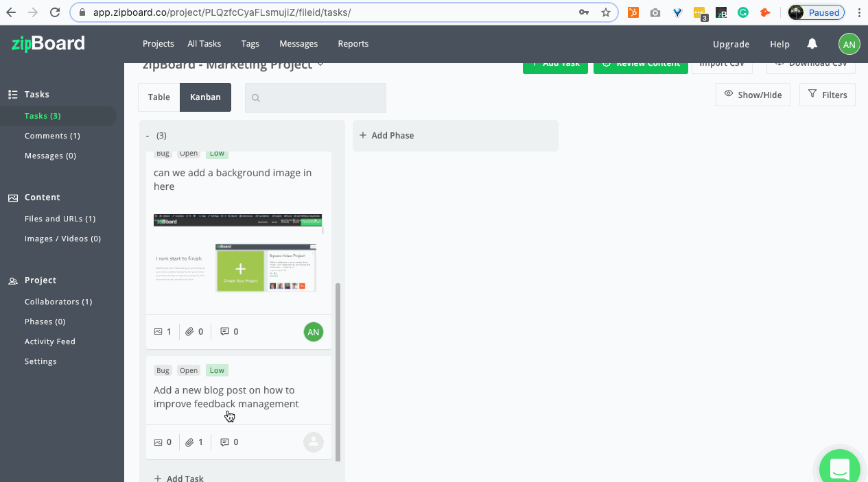868x482 pixels.
Task: Open Projects in top navigation
Action: (159, 44)
